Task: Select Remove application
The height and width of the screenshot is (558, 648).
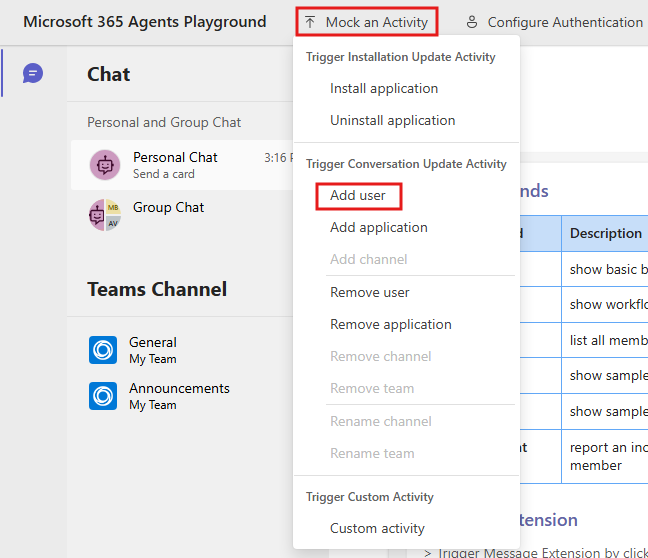Action: pyautogui.click(x=391, y=324)
